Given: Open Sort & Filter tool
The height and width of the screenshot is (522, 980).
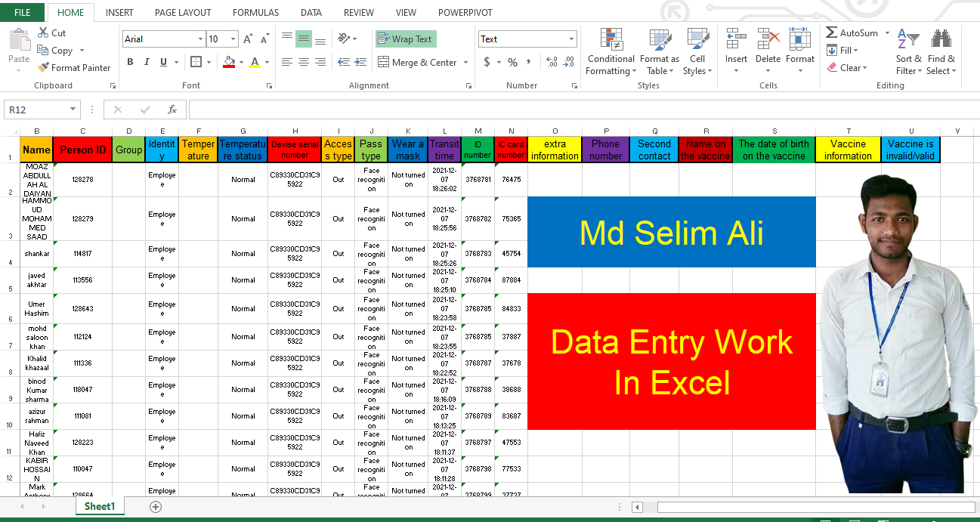Looking at the screenshot, I should coord(909,51).
